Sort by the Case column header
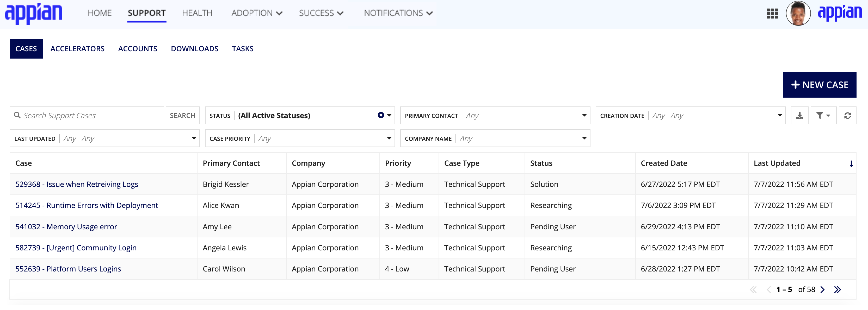 click(x=24, y=163)
